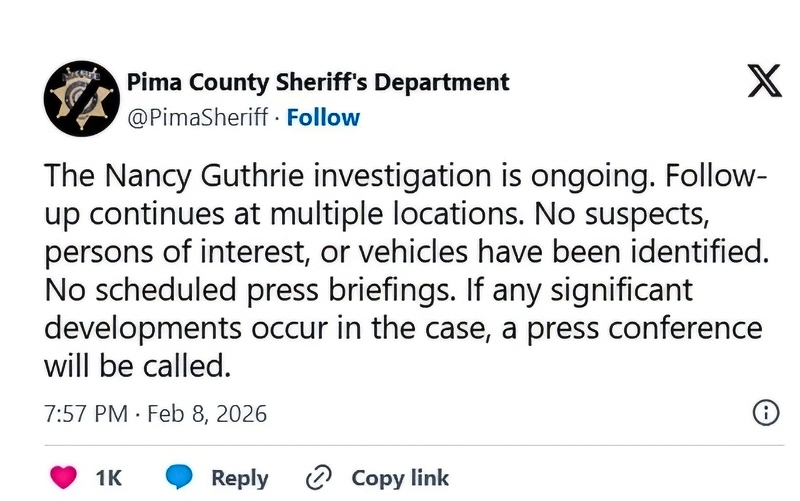The image size is (800, 501).
Task: Click the sheriff star badge in the avatar
Action: [x=81, y=99]
